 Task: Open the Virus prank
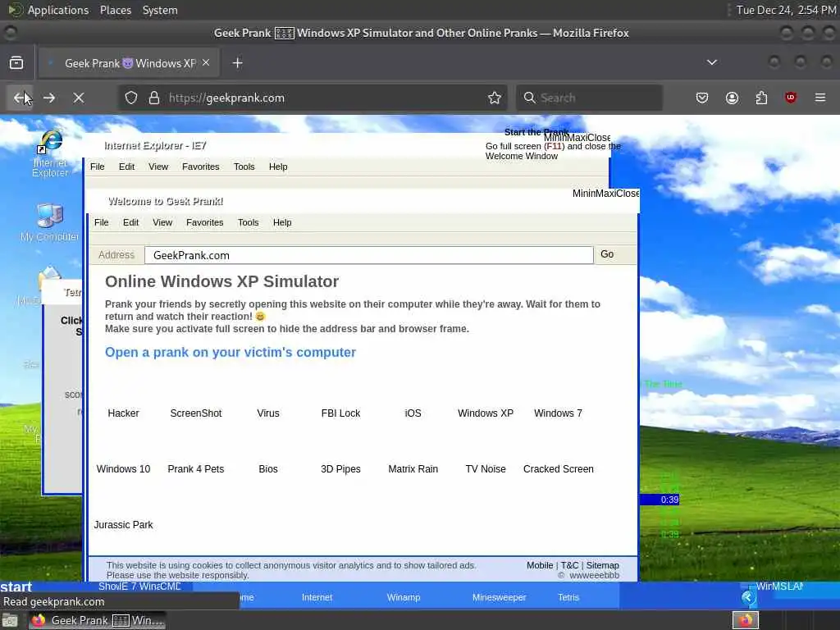(268, 413)
